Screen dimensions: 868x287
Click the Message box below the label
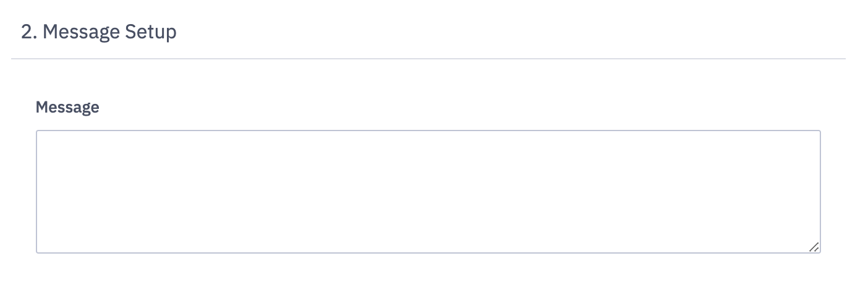[x=428, y=191]
